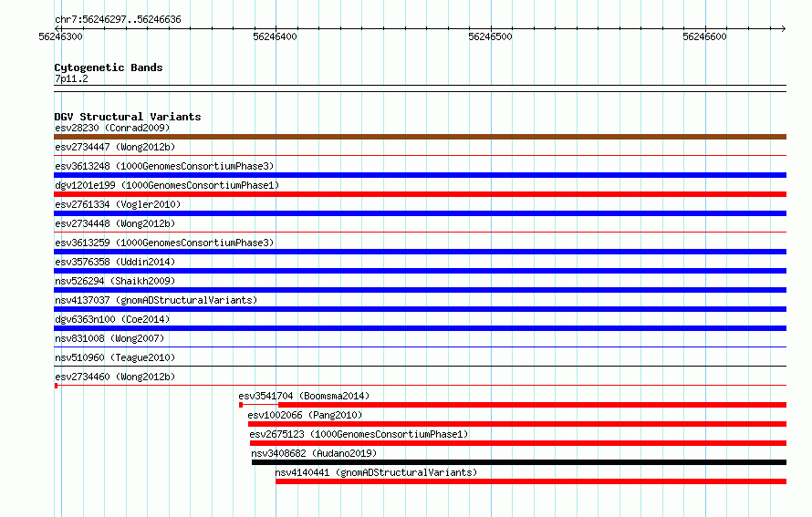This screenshot has height=517, width=812.
Task: Click the 56246500 ruler position label
Action: (490, 36)
